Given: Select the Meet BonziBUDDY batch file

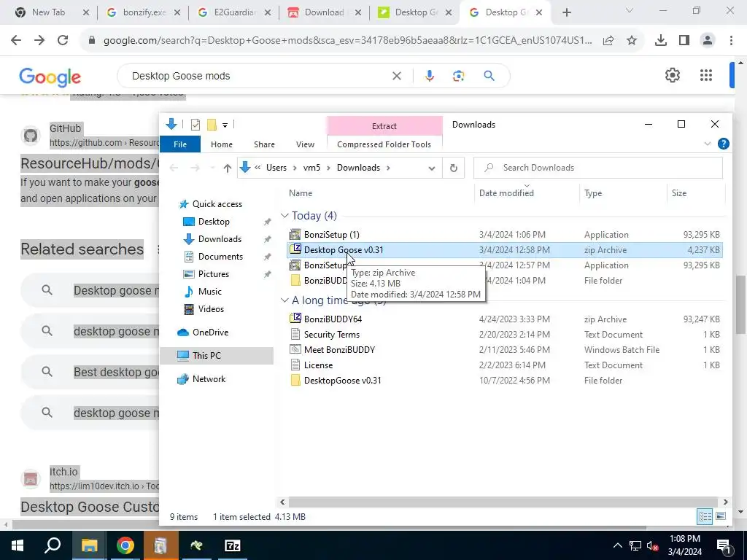Looking at the screenshot, I should click(x=339, y=349).
